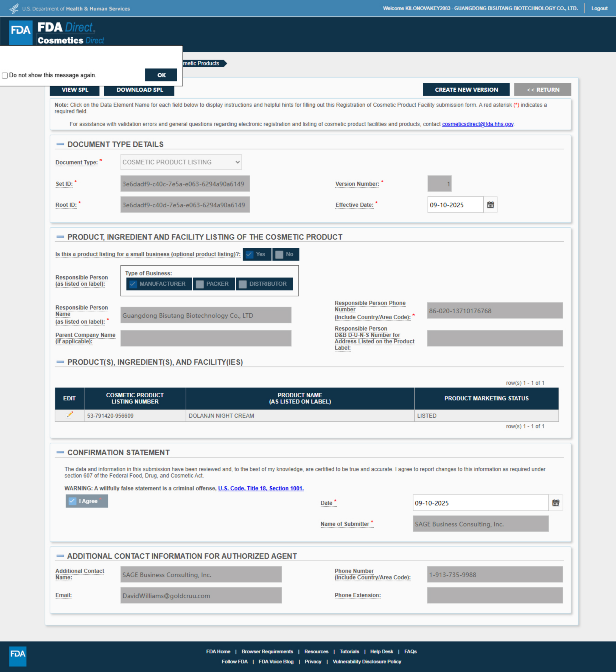616x672 pixels.
Task: Toggle the I Agree checkbox
Action: pos(72,501)
